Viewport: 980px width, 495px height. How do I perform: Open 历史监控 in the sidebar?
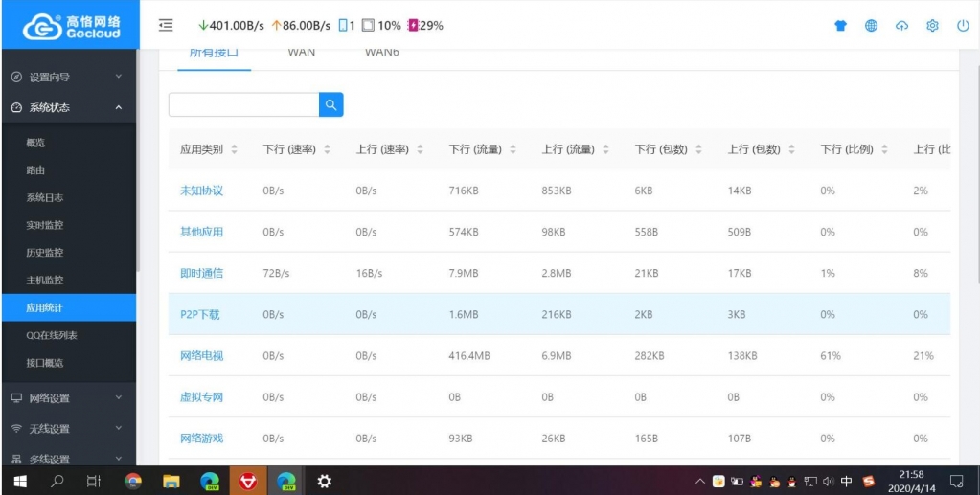coord(68,253)
